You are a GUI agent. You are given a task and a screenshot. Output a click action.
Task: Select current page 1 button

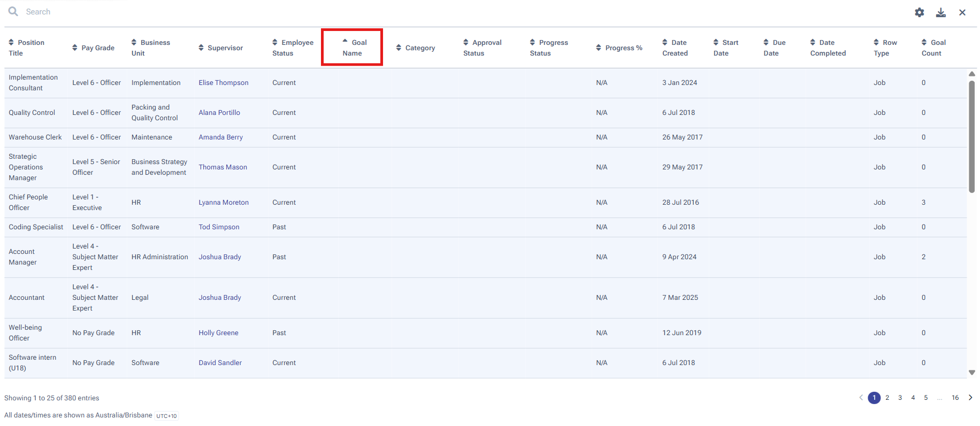pos(874,398)
